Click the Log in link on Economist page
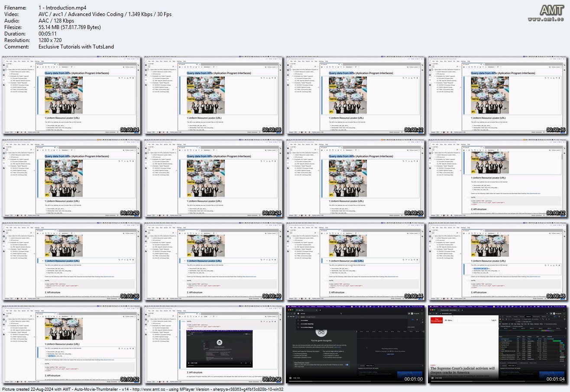570x392 pixels. (494, 320)
